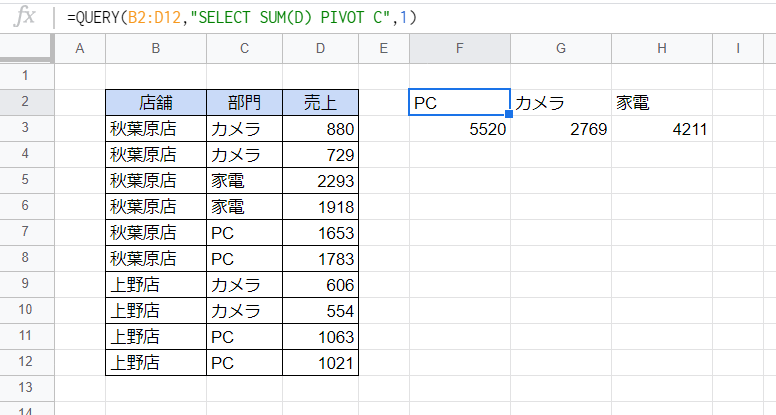Click pivot total 4211
The height and width of the screenshot is (415, 776).
(662, 129)
